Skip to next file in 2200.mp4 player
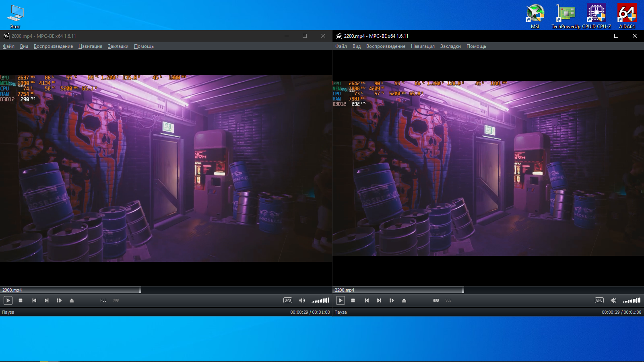The width and height of the screenshot is (644, 362). click(379, 300)
